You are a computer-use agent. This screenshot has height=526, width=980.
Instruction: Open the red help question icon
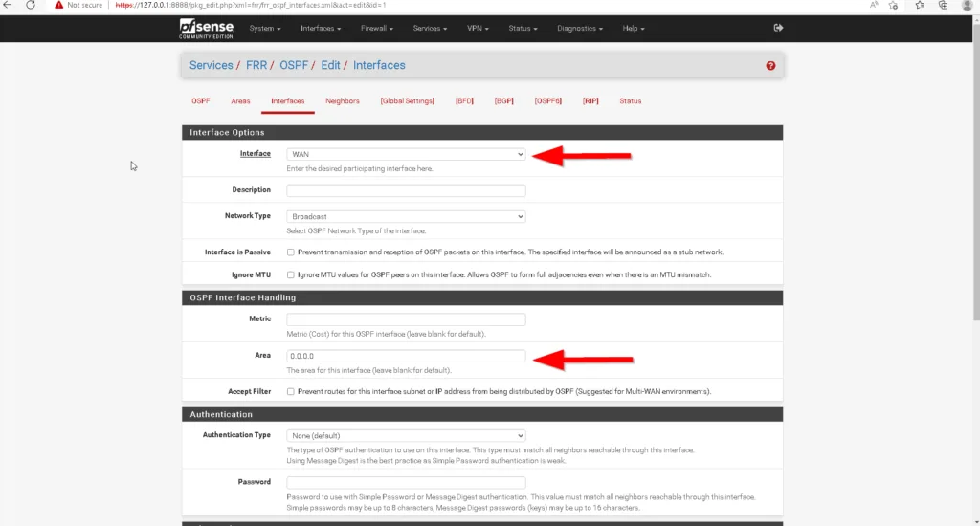point(770,66)
